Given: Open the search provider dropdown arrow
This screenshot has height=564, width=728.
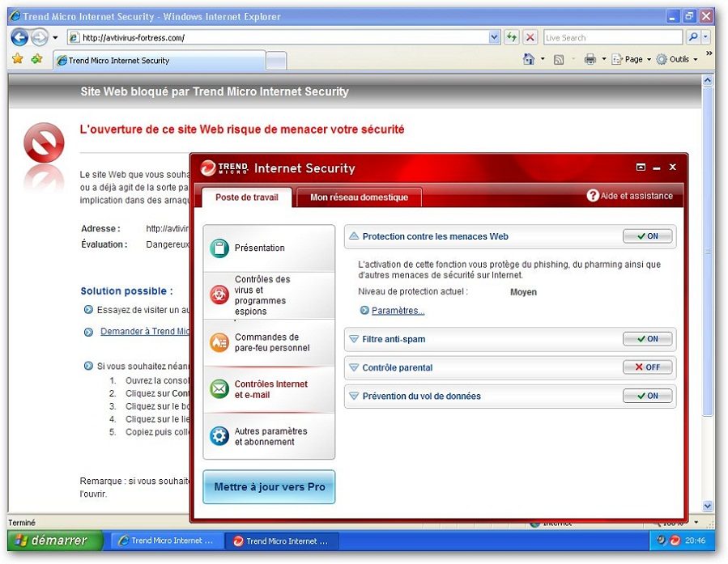Looking at the screenshot, I should (705, 37).
